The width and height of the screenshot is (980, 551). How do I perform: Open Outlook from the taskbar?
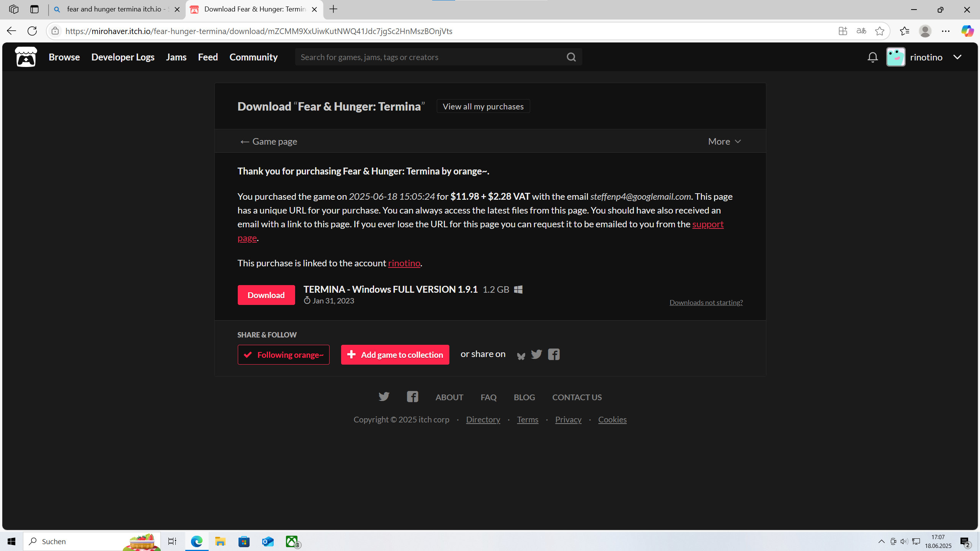click(x=268, y=541)
